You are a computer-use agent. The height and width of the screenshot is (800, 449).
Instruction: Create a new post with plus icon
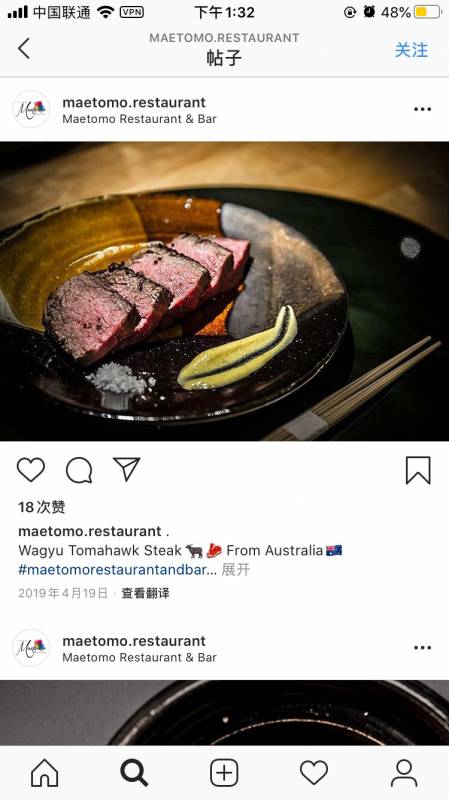(224, 772)
